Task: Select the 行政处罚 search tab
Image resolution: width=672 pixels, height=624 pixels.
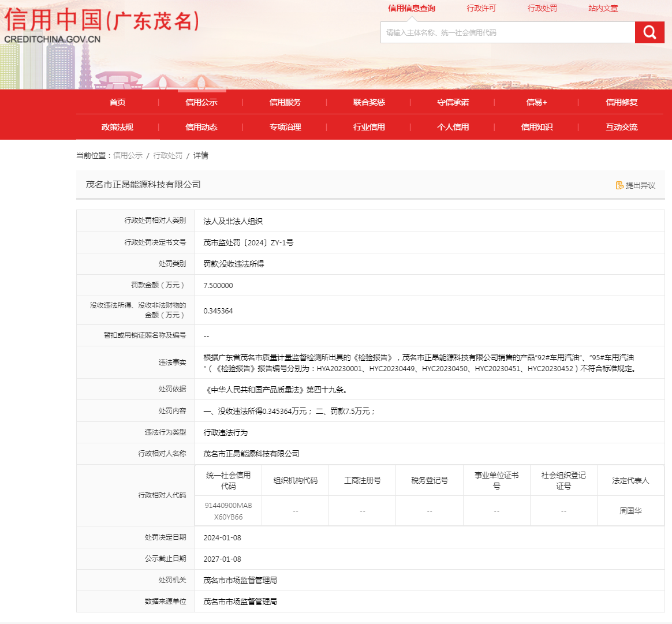Action: (x=542, y=8)
